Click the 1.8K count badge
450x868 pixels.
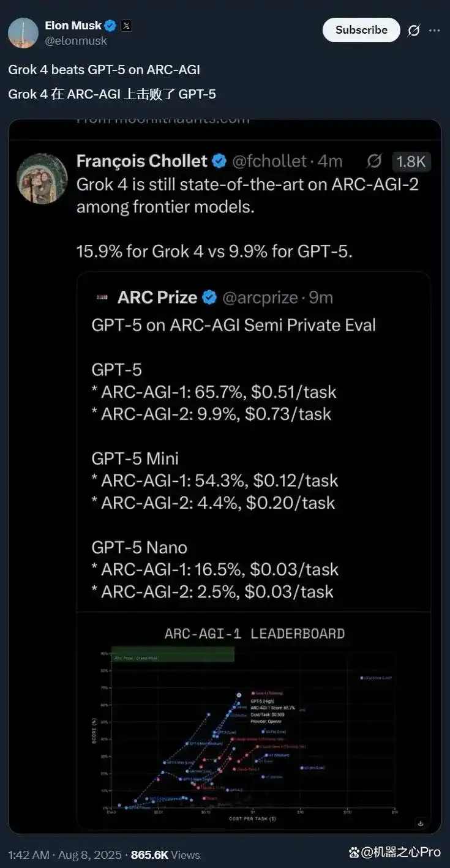click(411, 162)
